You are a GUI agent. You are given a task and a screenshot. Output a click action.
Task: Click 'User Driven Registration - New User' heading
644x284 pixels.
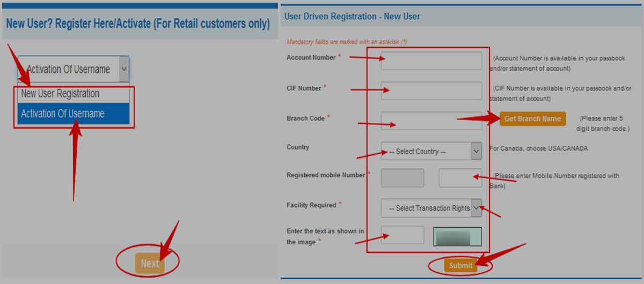[x=352, y=16]
